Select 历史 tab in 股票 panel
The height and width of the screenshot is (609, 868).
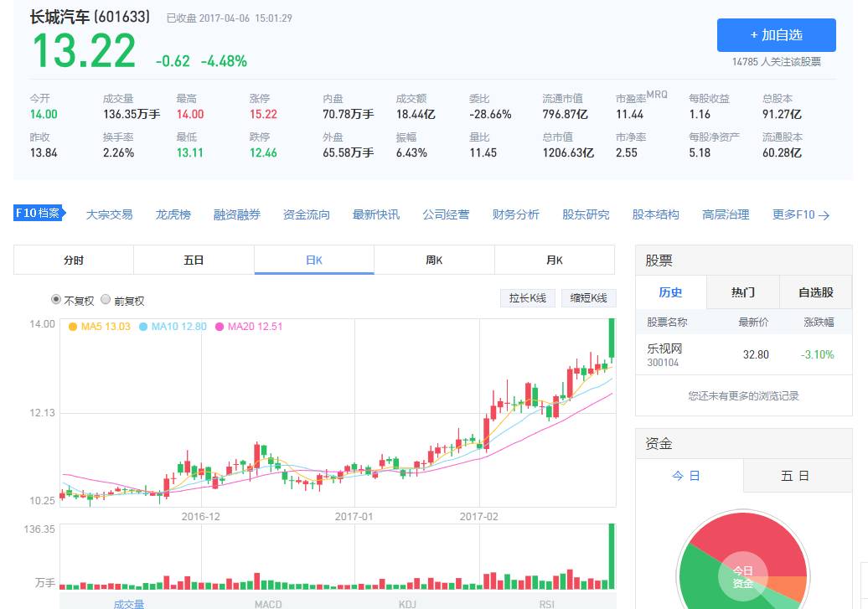coord(670,292)
